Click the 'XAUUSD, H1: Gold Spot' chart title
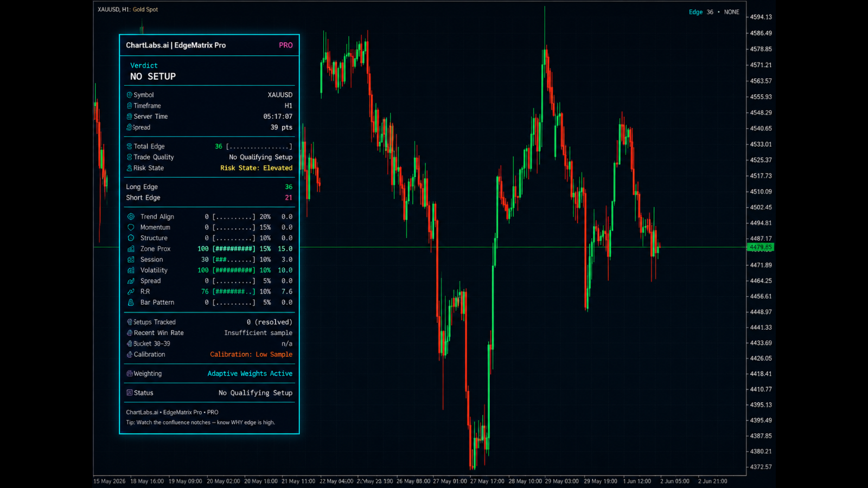The image size is (868, 488). coord(127,9)
